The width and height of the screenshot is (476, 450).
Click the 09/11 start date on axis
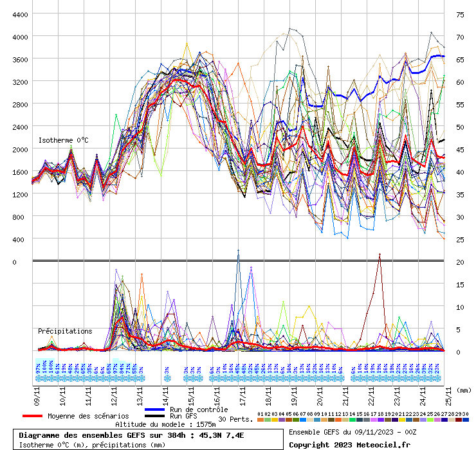pyautogui.click(x=37, y=393)
